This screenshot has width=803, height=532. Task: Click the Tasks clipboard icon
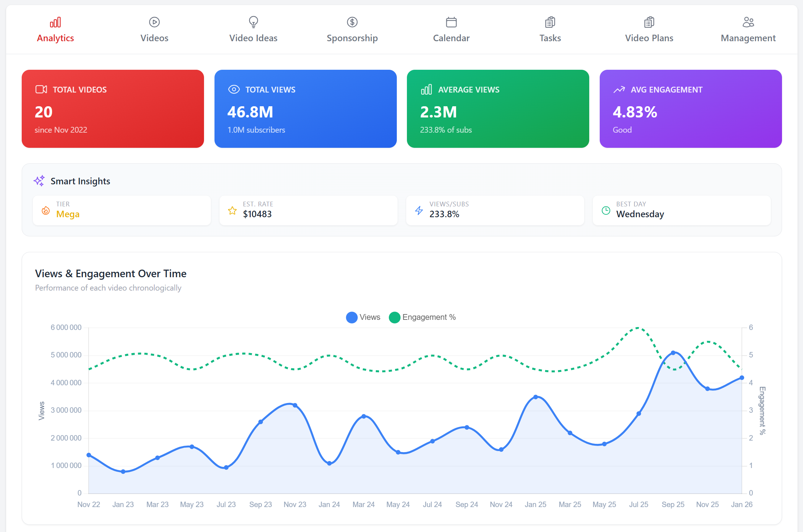point(550,22)
